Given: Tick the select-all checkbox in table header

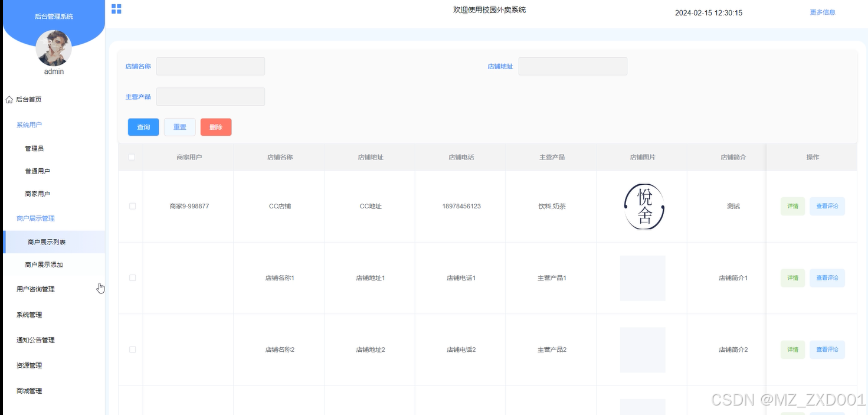Looking at the screenshot, I should coord(132,157).
